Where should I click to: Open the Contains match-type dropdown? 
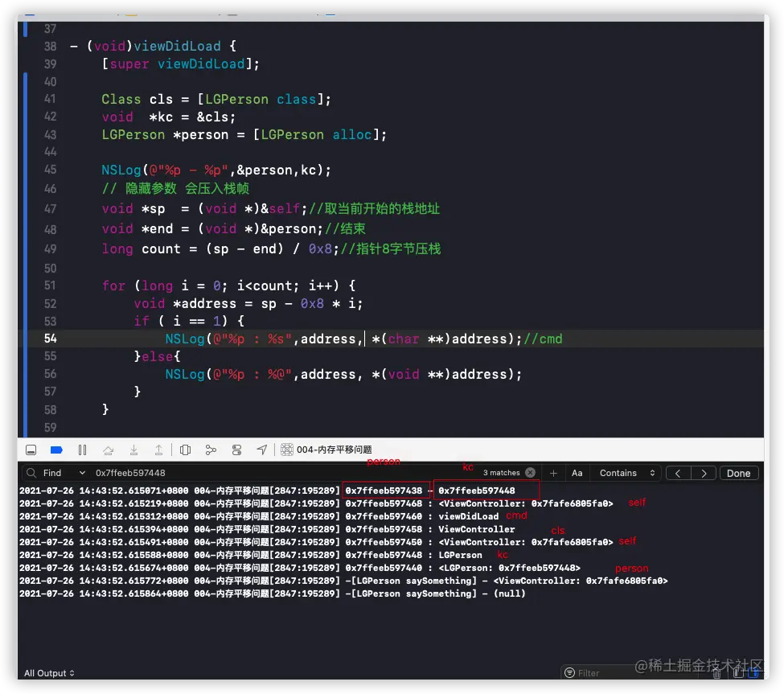[627, 473]
